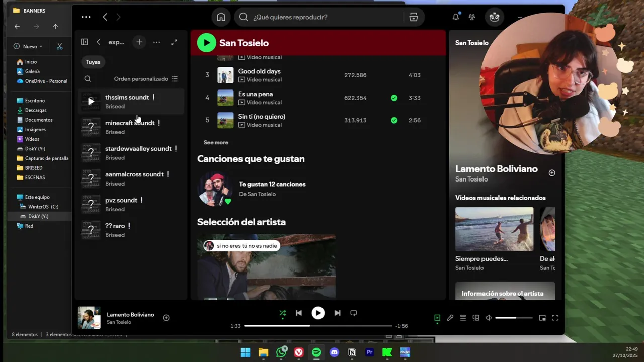The width and height of the screenshot is (644, 362).
Task: Toggle saved checkmark for 'Sin ti (no quiero)'
Action: pos(394,120)
